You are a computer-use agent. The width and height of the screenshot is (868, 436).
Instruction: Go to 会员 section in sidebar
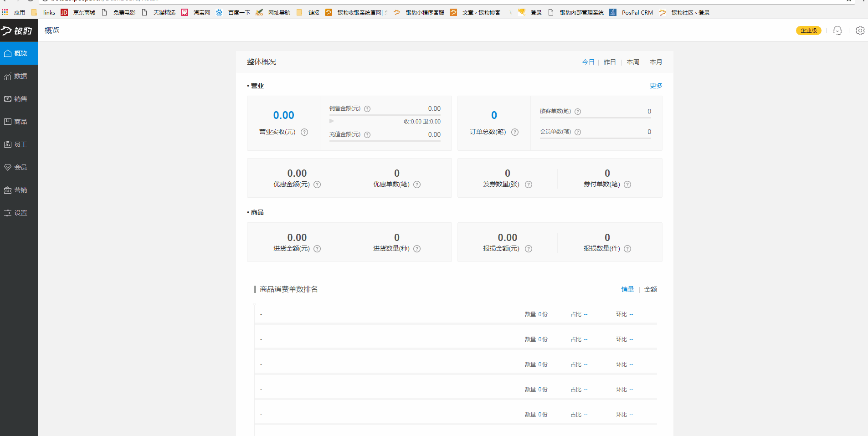[x=19, y=167]
